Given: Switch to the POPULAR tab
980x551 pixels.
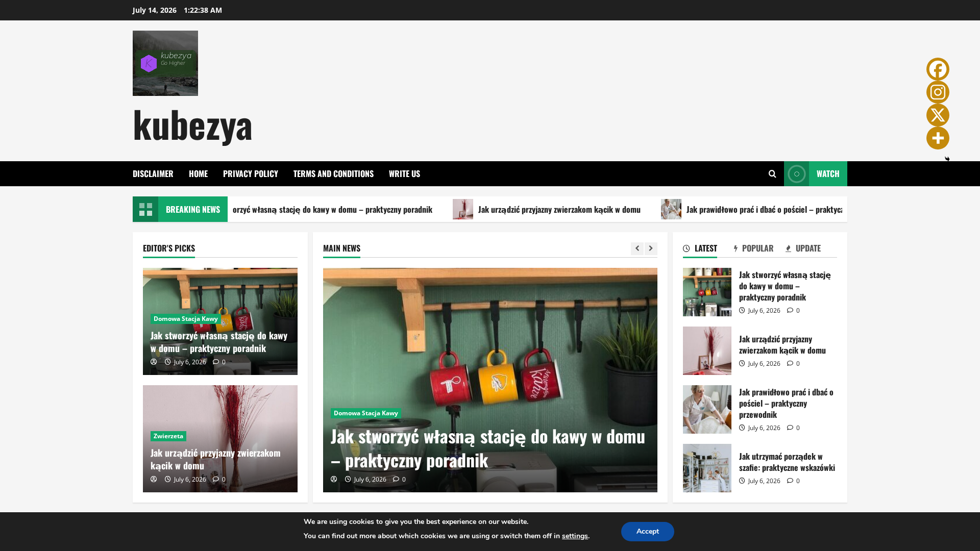Looking at the screenshot, I should 753,248.
